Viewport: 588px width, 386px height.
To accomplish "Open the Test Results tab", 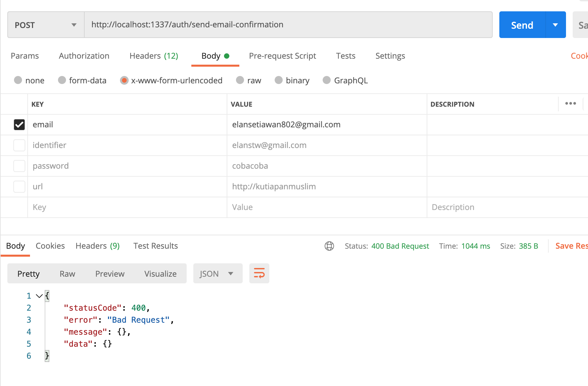I will 155,246.
